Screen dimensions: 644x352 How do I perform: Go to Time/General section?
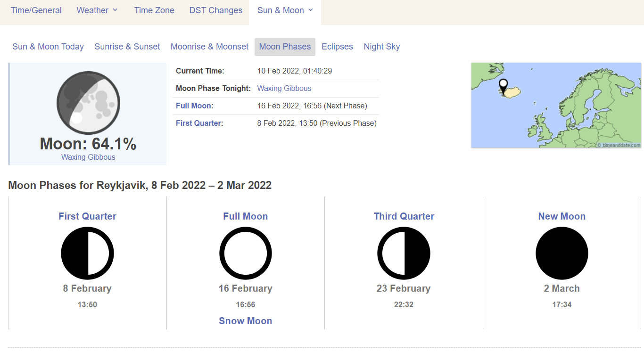pos(36,10)
